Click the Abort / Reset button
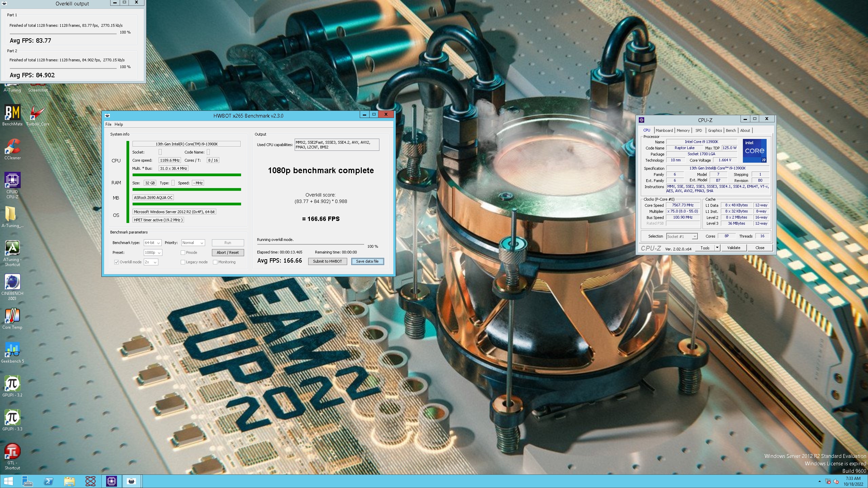 [x=228, y=252]
